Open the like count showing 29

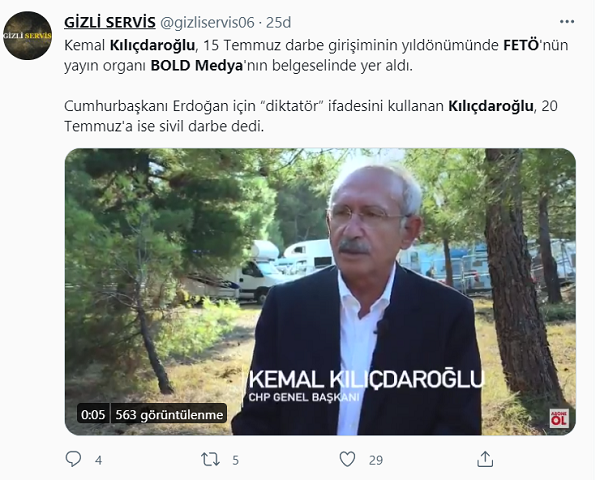(376, 460)
